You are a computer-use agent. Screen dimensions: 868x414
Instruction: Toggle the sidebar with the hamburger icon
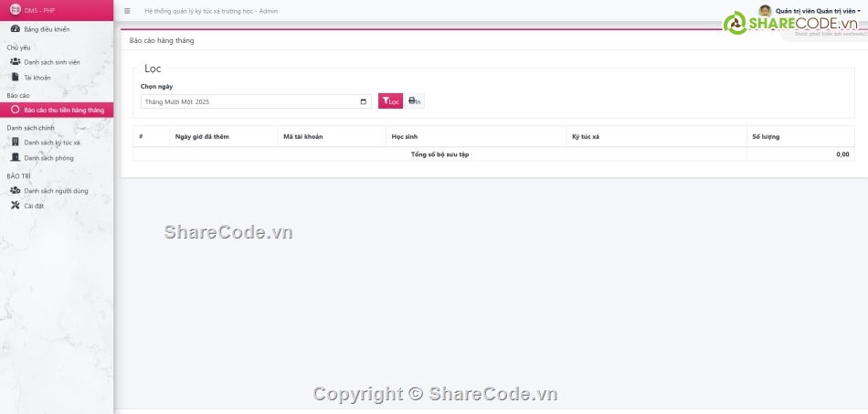[x=127, y=11]
